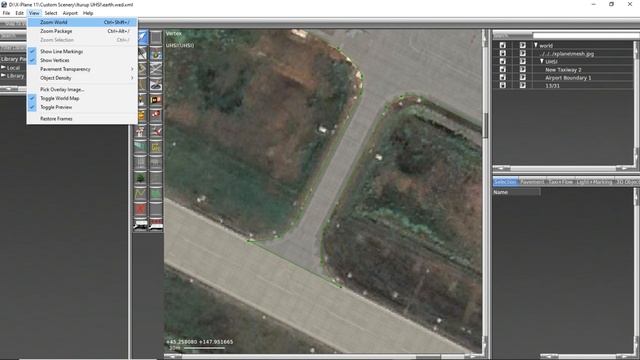Viewport: 640px width, 360px height.
Task: Uncheck Show Line Markings in View menu
Action: tap(82, 51)
